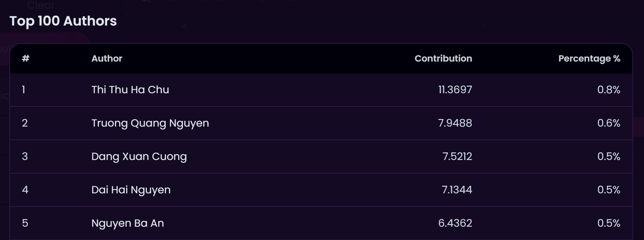
Task: Select the 7.5212 contribution cell
Action: tap(456, 156)
